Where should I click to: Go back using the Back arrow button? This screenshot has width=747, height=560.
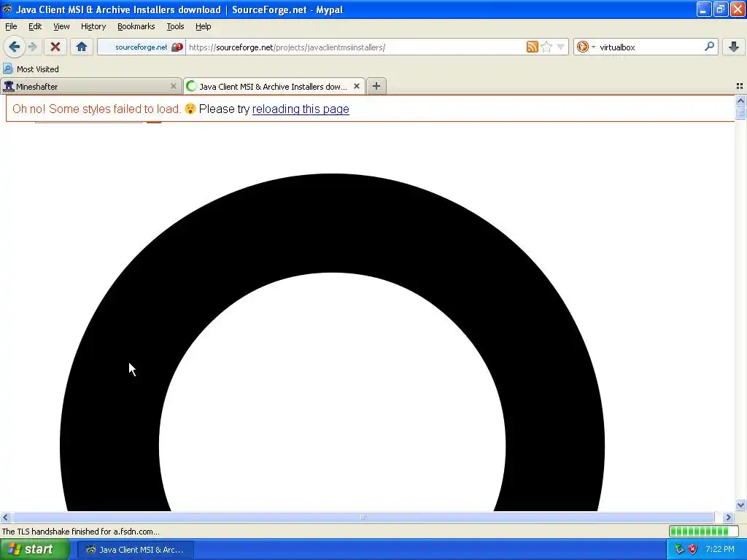tap(14, 47)
